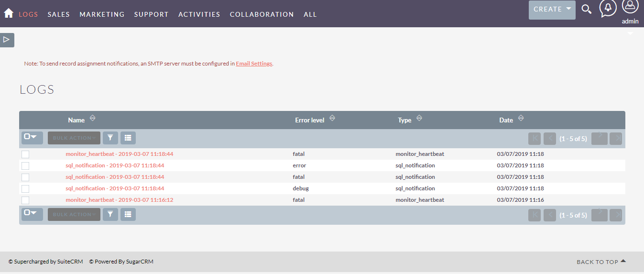Follow the Email Settings link
The image size is (644, 274).
point(254,64)
